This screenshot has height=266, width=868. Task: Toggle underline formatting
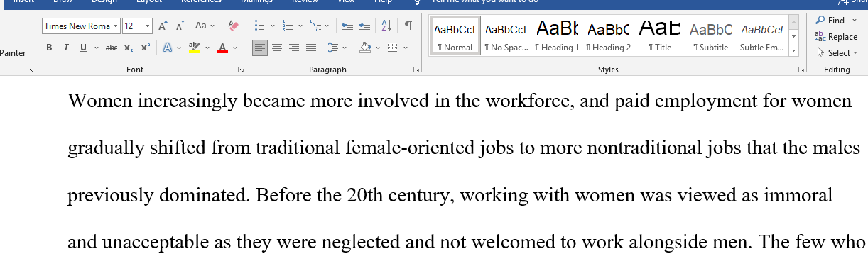[x=82, y=48]
